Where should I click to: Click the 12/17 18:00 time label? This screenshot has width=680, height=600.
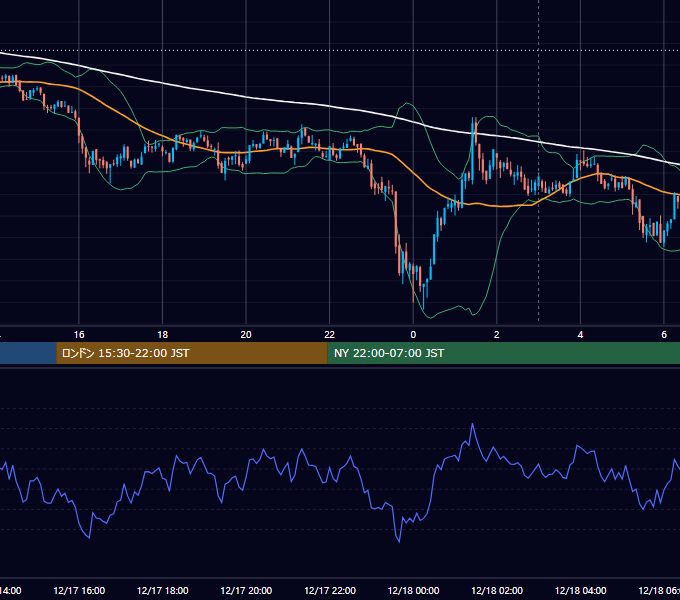(163, 590)
